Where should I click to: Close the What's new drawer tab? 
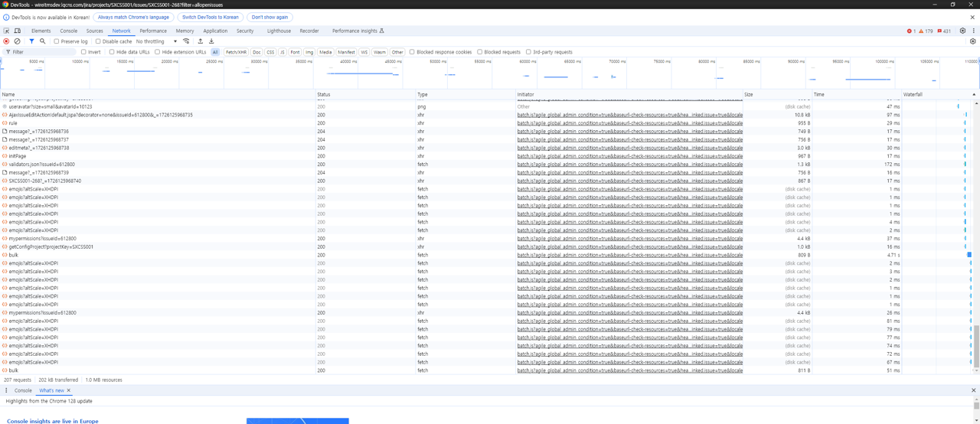pos(68,390)
